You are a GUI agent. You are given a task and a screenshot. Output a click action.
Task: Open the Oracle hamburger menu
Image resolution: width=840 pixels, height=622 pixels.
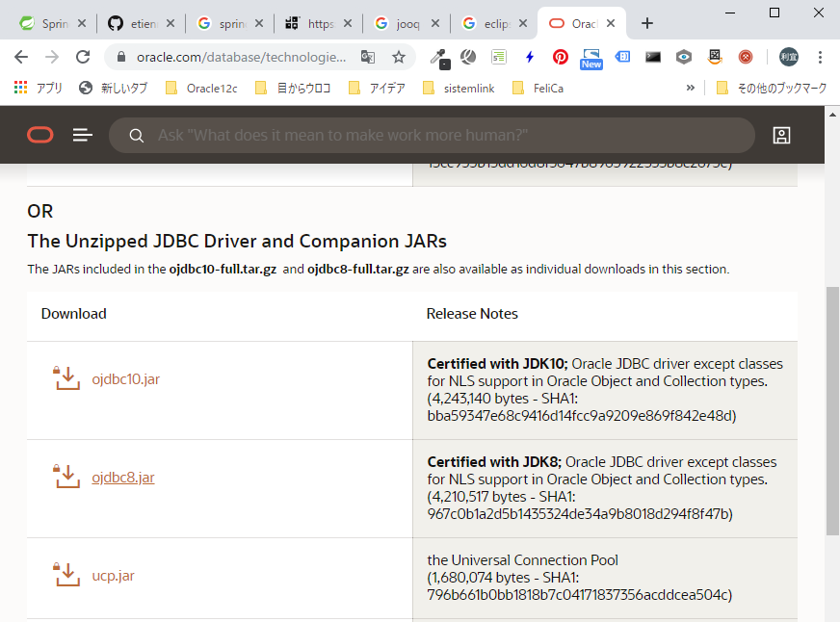tap(83, 135)
